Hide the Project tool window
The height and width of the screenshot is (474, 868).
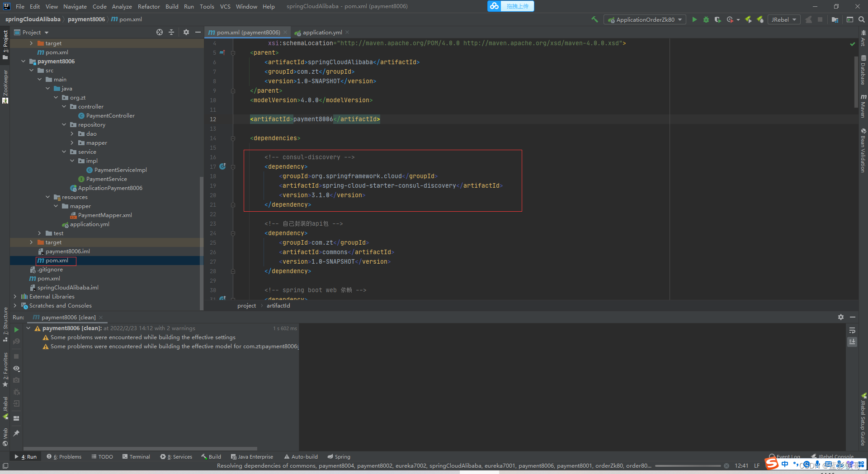tap(198, 32)
